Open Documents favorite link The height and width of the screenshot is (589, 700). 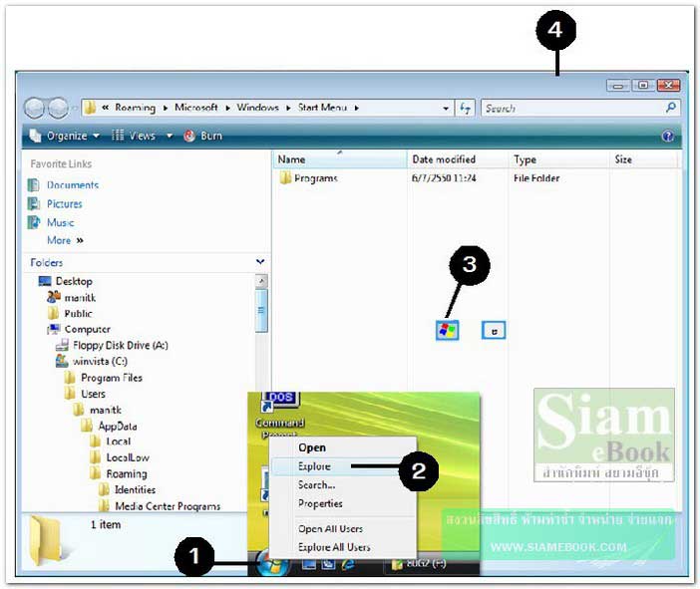[x=73, y=185]
